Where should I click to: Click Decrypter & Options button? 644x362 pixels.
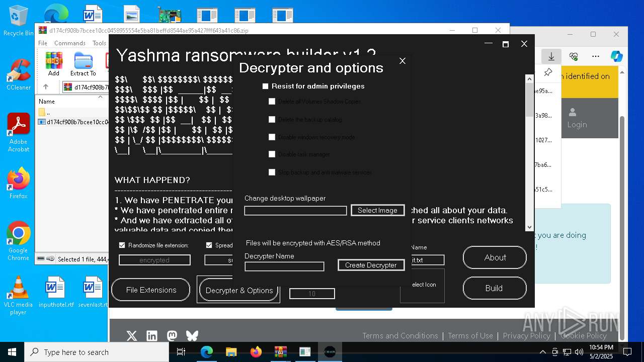239,291
